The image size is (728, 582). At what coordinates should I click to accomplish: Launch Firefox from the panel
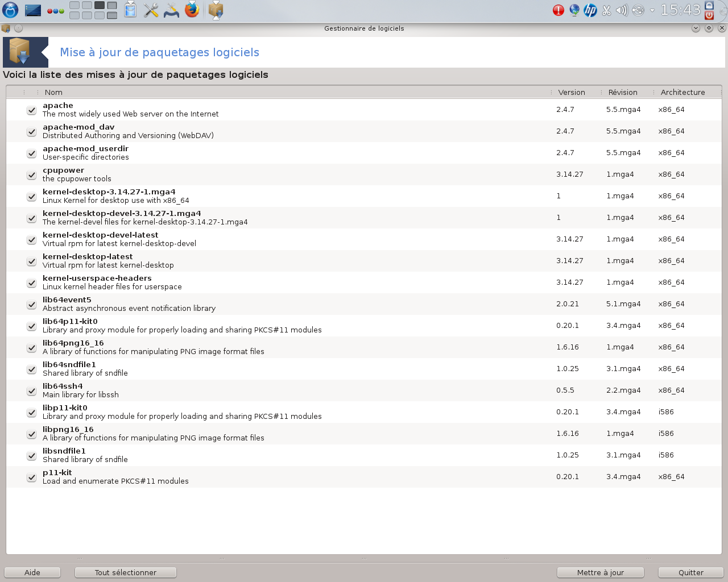(x=192, y=10)
